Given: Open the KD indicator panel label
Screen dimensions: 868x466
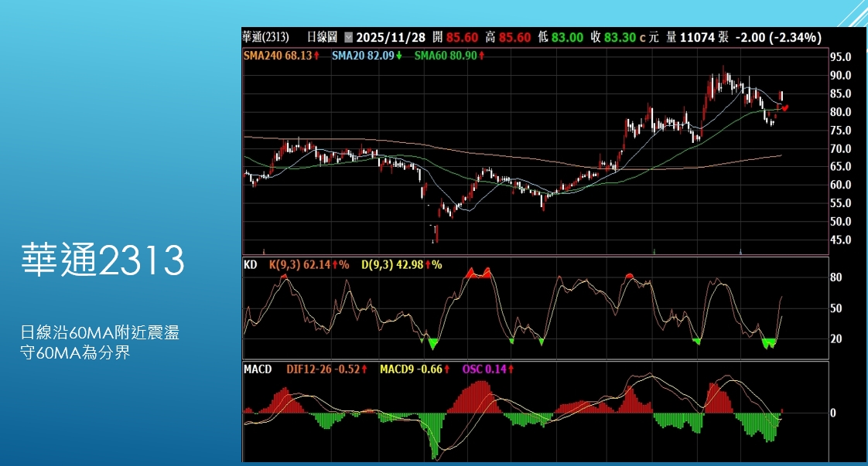Looking at the screenshot, I should (251, 264).
